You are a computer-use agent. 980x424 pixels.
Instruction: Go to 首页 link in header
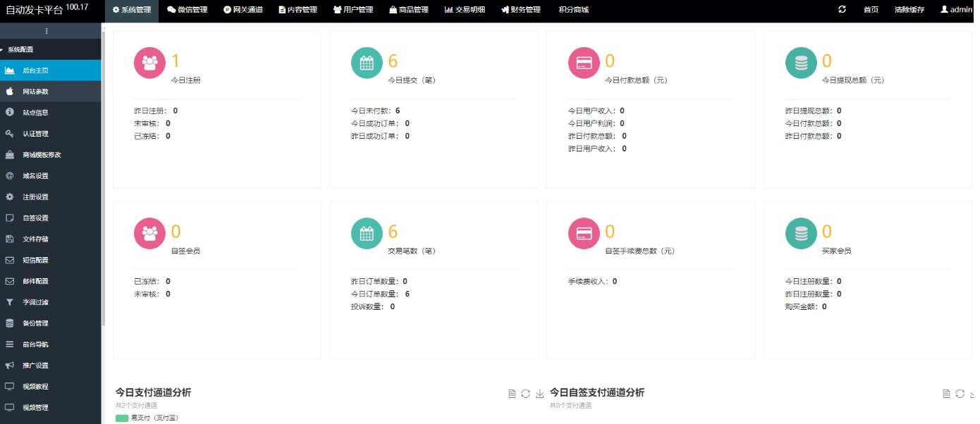(871, 11)
